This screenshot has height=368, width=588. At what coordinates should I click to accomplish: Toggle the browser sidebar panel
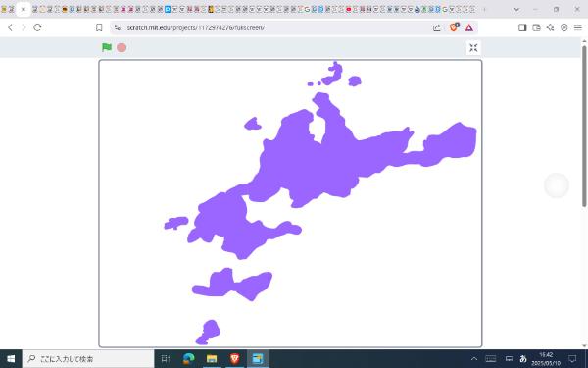522,27
